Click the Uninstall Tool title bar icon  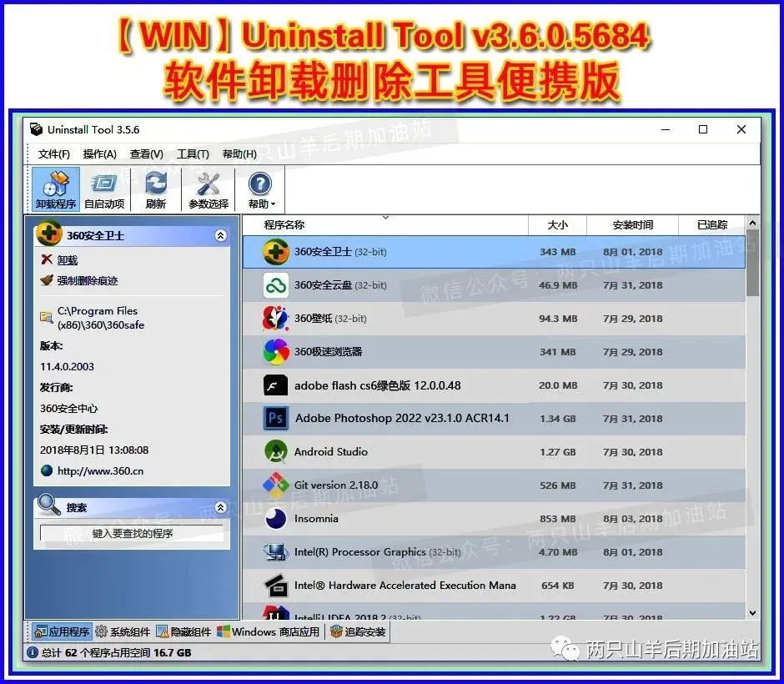point(36,129)
